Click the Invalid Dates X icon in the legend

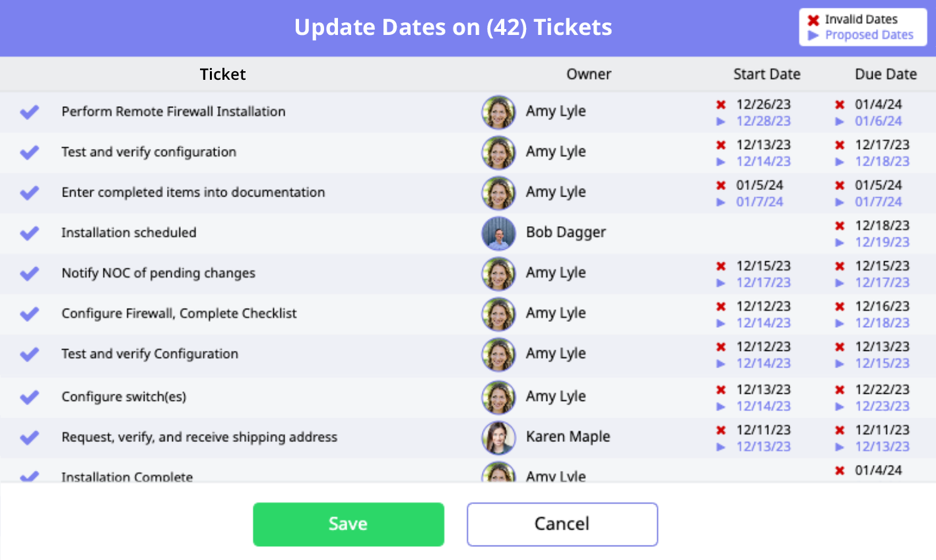[x=812, y=19]
